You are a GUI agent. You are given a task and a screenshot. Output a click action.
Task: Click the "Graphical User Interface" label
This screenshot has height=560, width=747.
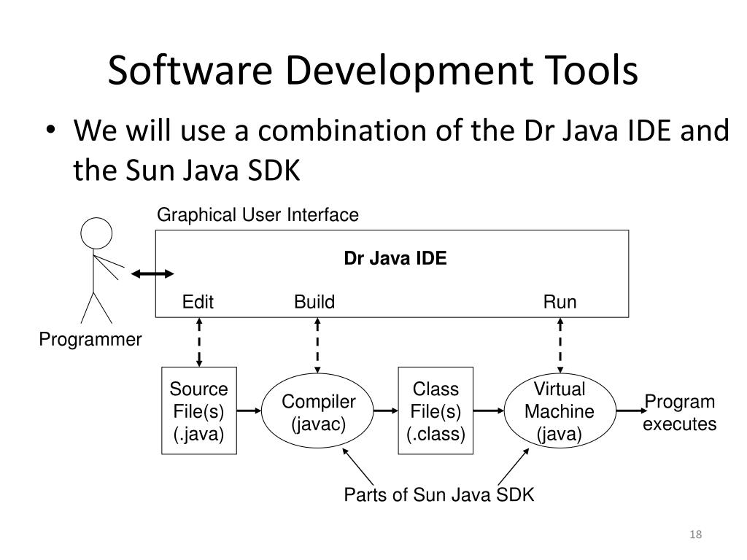pyautogui.click(x=258, y=215)
